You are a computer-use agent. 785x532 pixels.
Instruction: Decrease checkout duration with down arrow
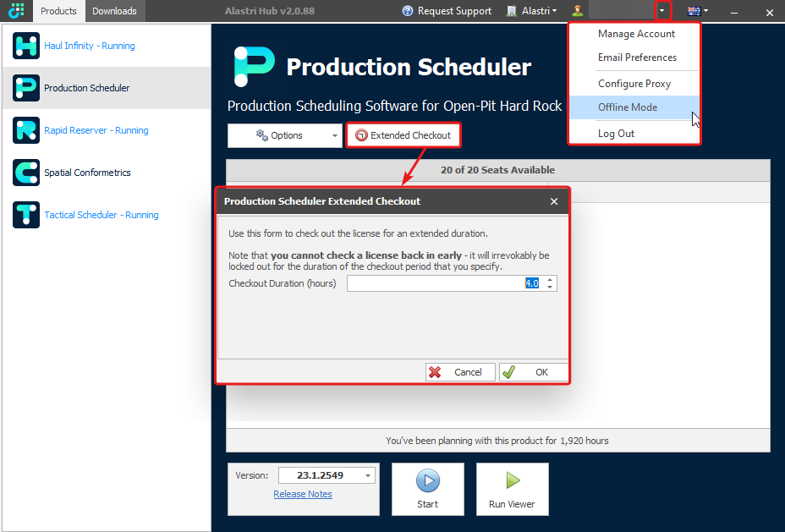pos(550,287)
